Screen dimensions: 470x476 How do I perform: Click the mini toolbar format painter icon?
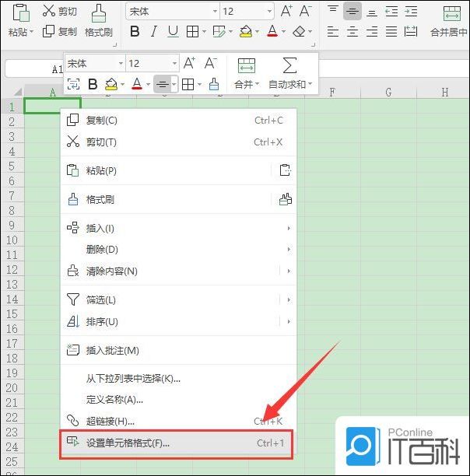(x=214, y=84)
